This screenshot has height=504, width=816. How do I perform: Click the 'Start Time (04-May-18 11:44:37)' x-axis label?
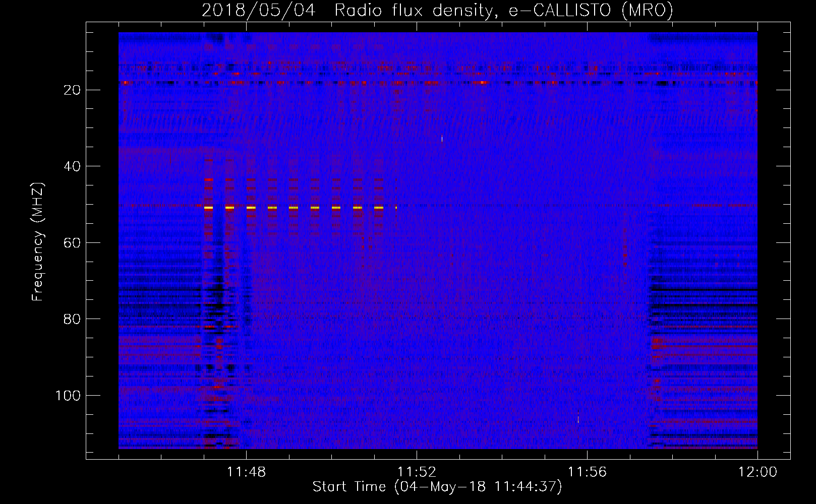tap(437, 487)
